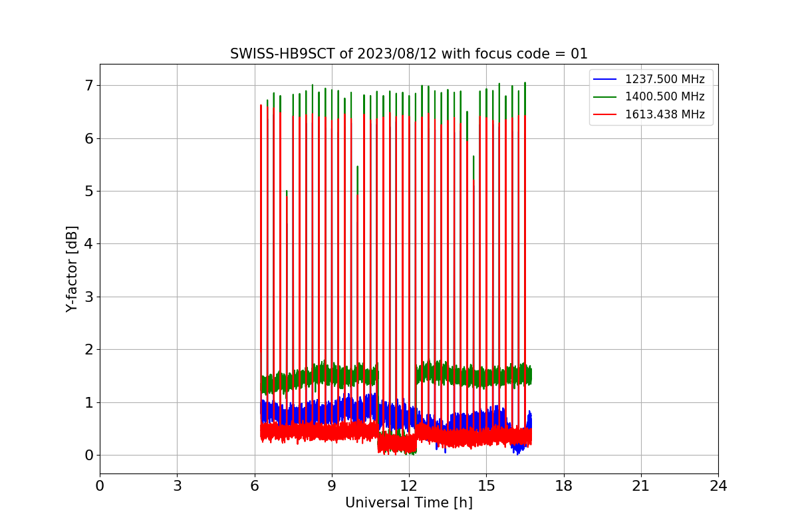Click the y-axis tick label '1'

pos(89,403)
